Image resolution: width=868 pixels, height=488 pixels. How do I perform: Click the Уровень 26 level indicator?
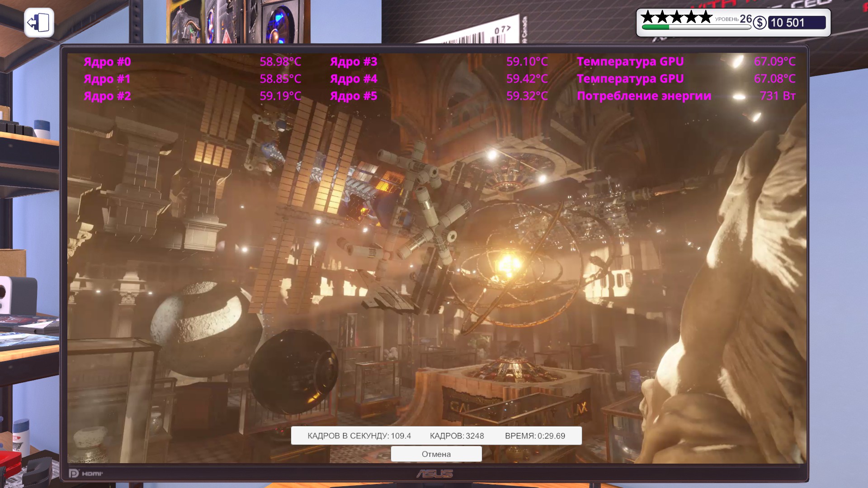[733, 19]
